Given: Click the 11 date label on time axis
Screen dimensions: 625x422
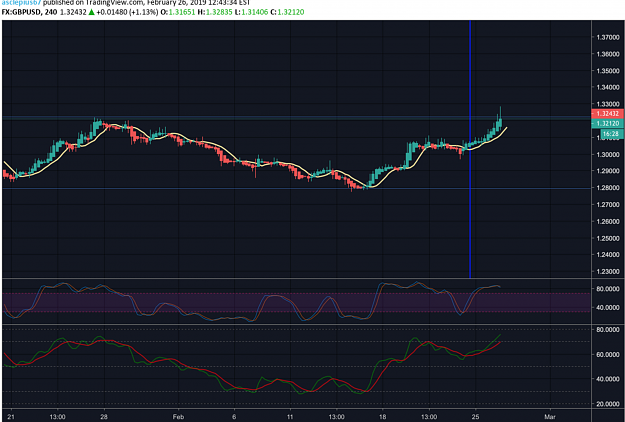Looking at the screenshot, I should [x=290, y=417].
